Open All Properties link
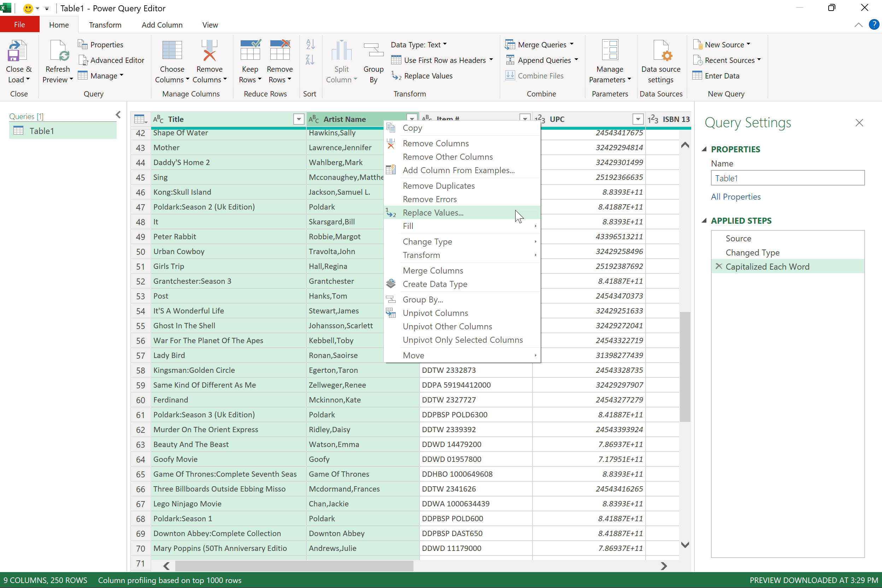The height and width of the screenshot is (588, 882). (736, 196)
